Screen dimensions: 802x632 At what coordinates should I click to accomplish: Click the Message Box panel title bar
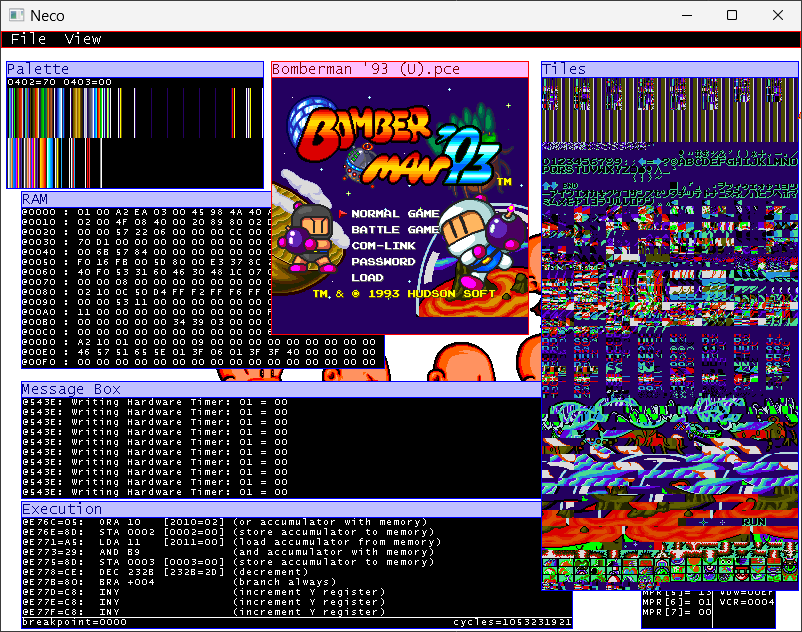click(281, 389)
